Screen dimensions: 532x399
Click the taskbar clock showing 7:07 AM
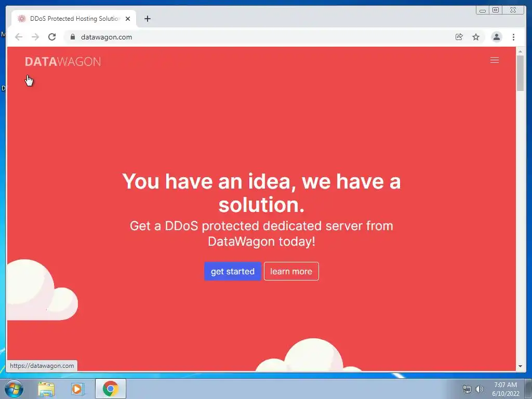[506, 389]
